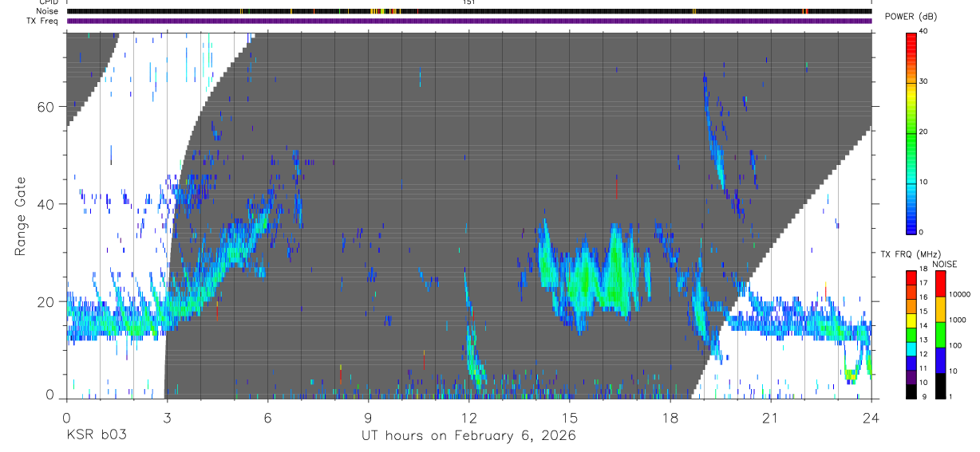Screen dimensions: 980x452
Task: Click the 12 tick on the UT hours axis
Action: 468,417
